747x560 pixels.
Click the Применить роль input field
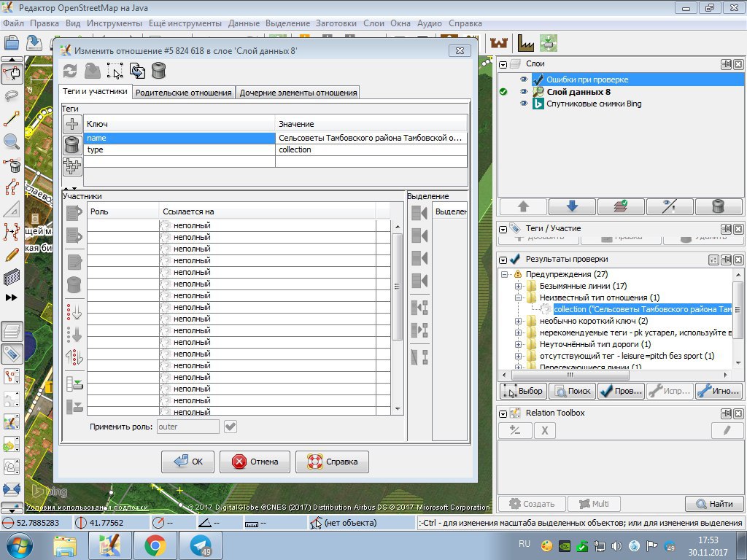coord(187,427)
